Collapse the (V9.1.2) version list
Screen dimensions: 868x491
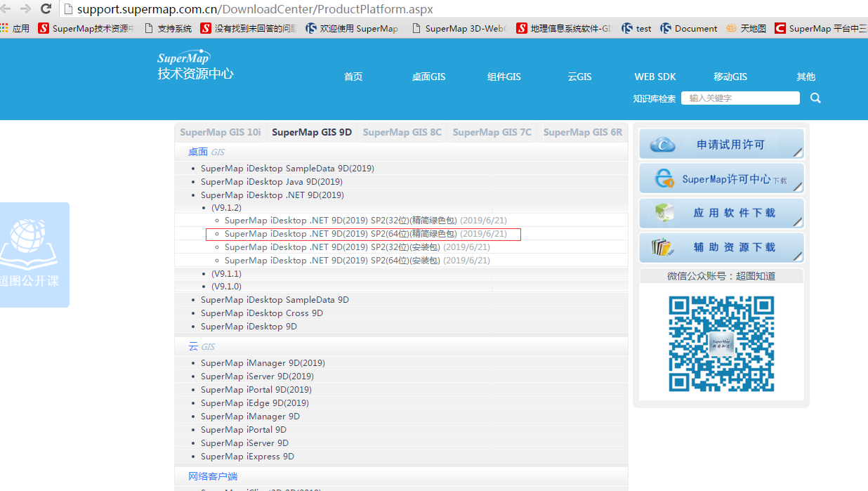(x=226, y=208)
